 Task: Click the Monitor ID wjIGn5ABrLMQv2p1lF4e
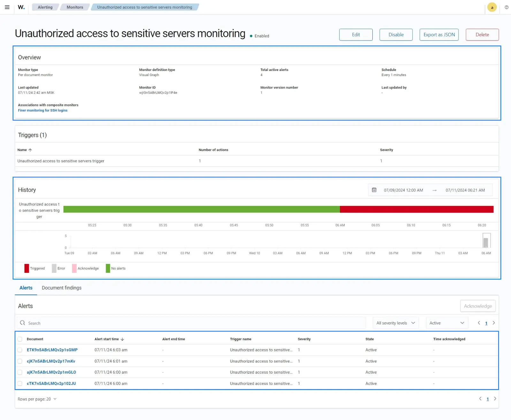tap(158, 93)
